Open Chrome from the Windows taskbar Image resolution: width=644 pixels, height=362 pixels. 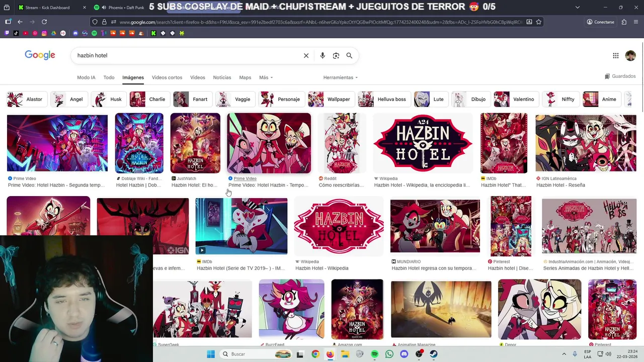tap(315, 354)
